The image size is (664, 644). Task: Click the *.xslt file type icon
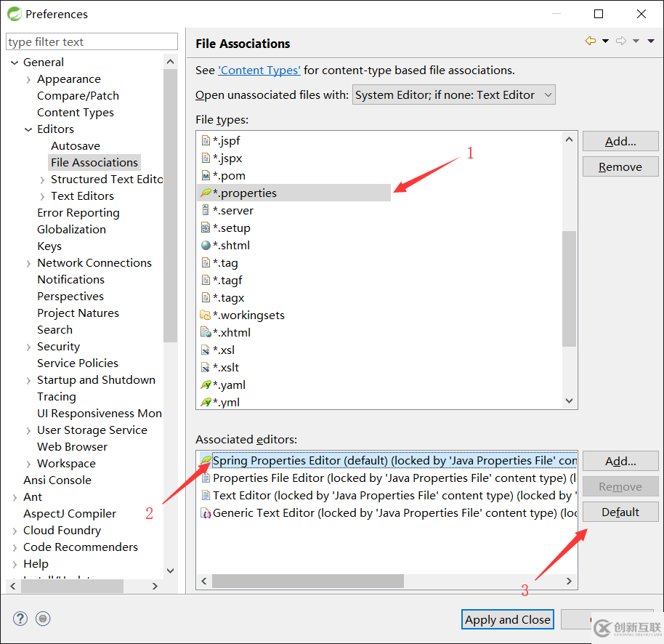[x=206, y=367]
